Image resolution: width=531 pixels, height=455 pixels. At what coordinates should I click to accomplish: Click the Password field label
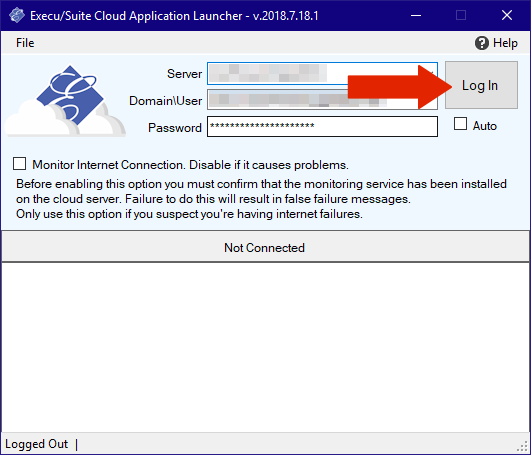(x=175, y=128)
